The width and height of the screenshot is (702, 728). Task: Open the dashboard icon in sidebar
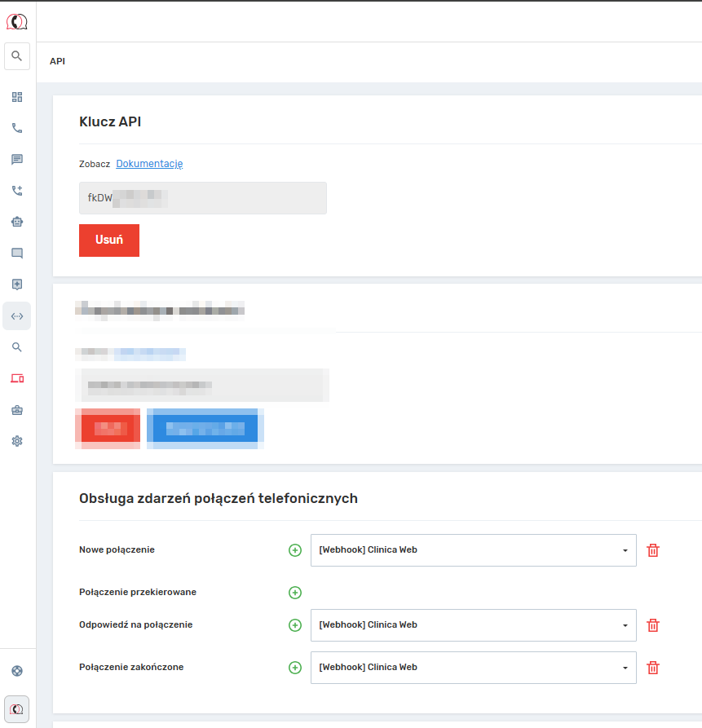pos(17,97)
